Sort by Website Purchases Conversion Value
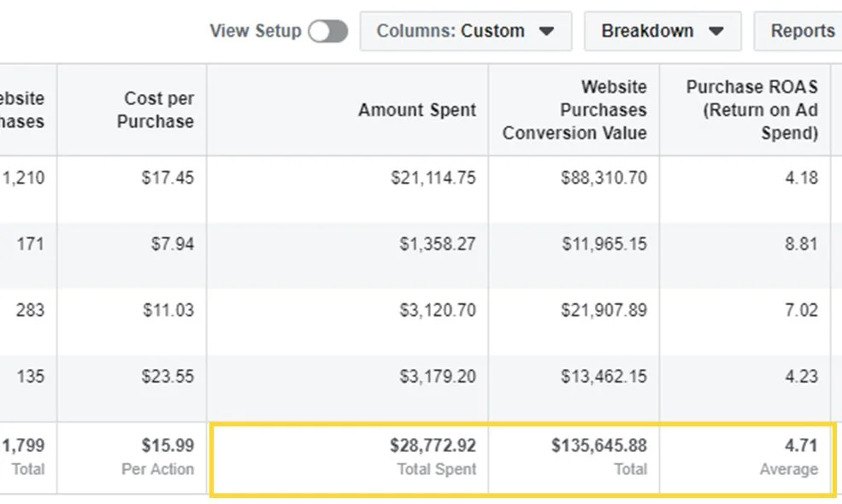Image resolution: width=842 pixels, height=504 pixels. (x=574, y=110)
